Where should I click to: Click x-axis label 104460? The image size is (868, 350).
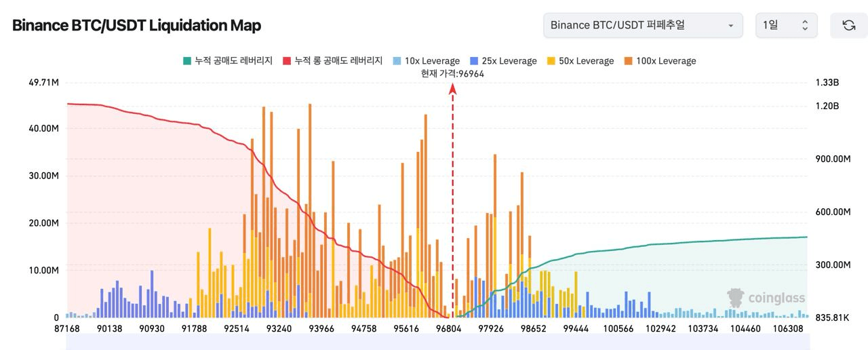pos(745,328)
